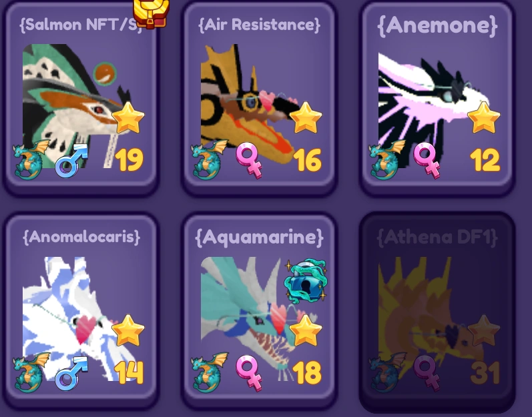Click the treasure chest icon at the top
The image size is (532, 417).
(151, 13)
